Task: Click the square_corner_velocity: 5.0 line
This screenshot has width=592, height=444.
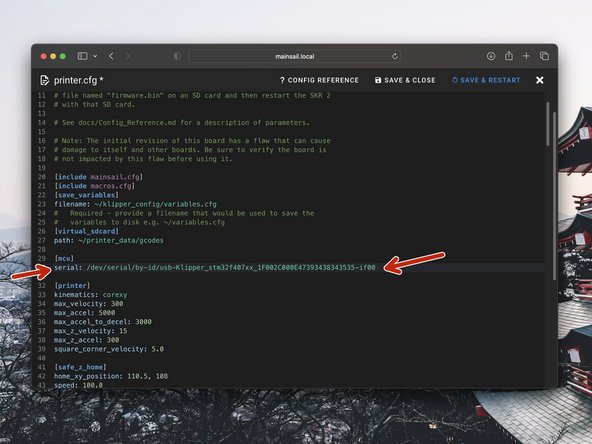Action: [x=109, y=349]
